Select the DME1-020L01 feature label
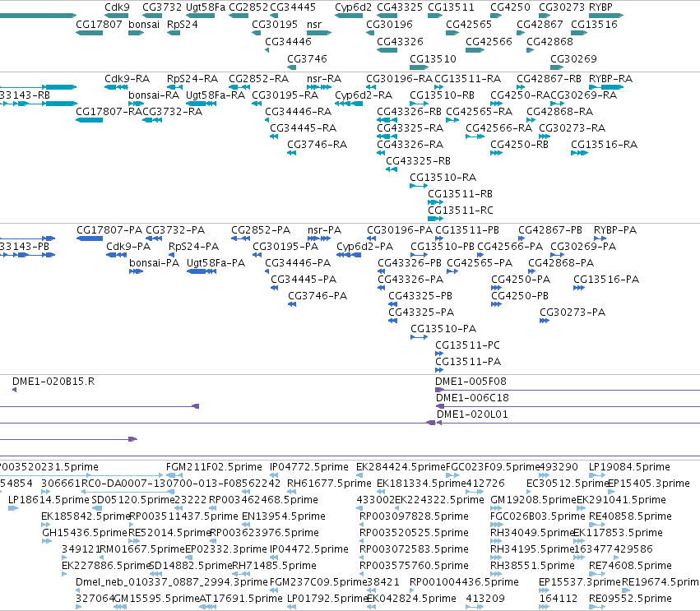Viewport: 700px width, 611px height. [x=472, y=414]
